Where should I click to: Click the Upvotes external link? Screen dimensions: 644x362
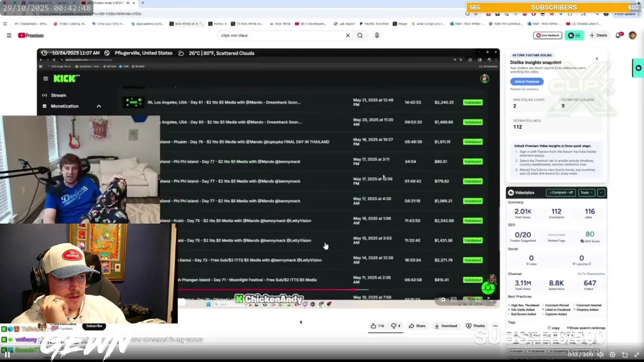pyautogui.click(x=582, y=264)
